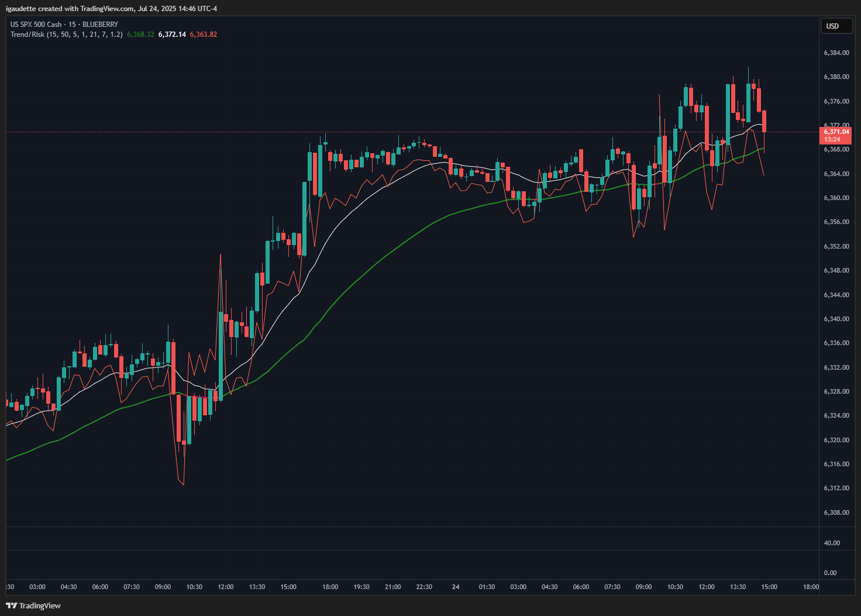Click the 6,376.00 price axis label
This screenshot has width=861, height=616.
pyautogui.click(x=836, y=102)
